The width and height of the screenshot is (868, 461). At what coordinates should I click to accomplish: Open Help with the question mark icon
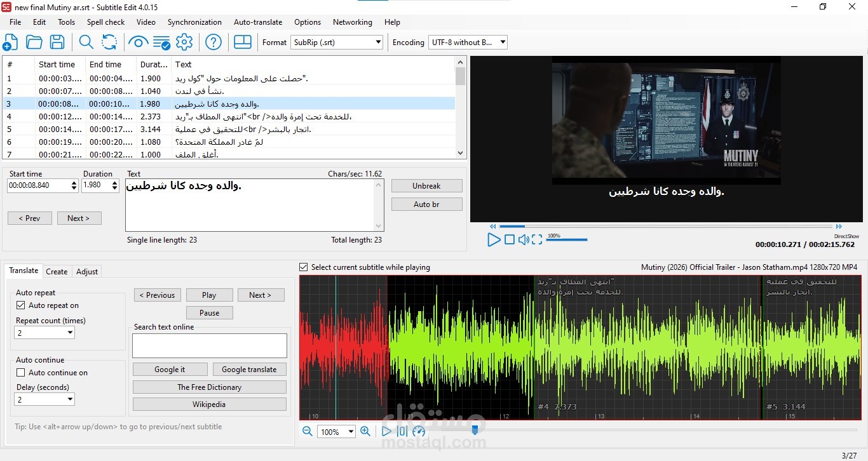214,43
